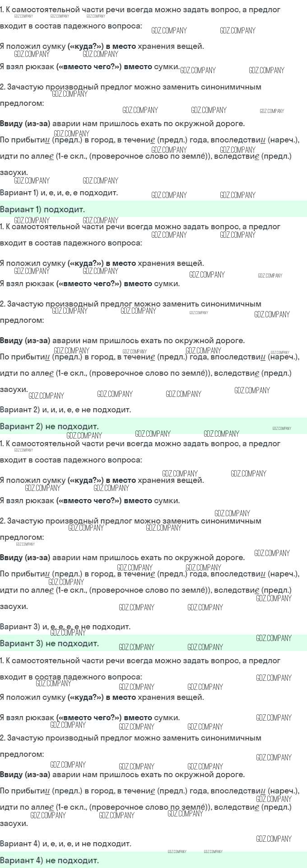The image size is (307, 868).
Task: Click bold "(«вместо чего?»)" in the Вариант 3 section
Action: click(x=89, y=500)
